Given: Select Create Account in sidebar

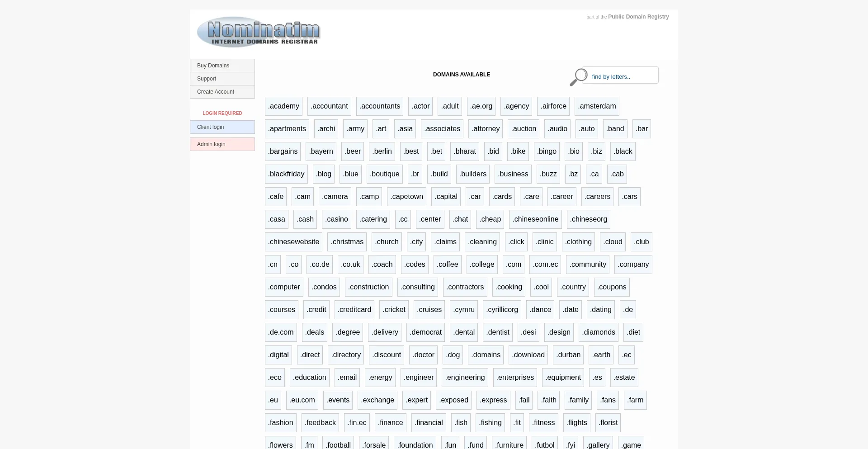Looking at the screenshot, I should 222,92.
